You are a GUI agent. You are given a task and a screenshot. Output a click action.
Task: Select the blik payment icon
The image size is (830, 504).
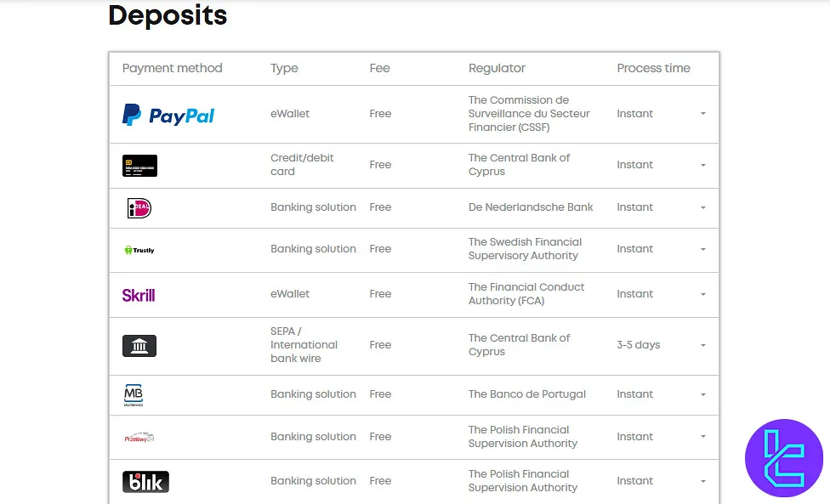click(x=145, y=480)
